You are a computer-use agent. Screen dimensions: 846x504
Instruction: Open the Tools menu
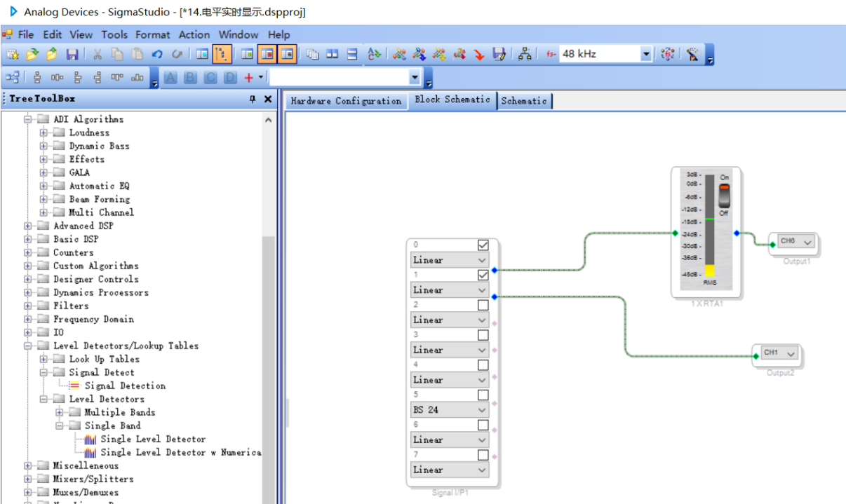pos(114,34)
